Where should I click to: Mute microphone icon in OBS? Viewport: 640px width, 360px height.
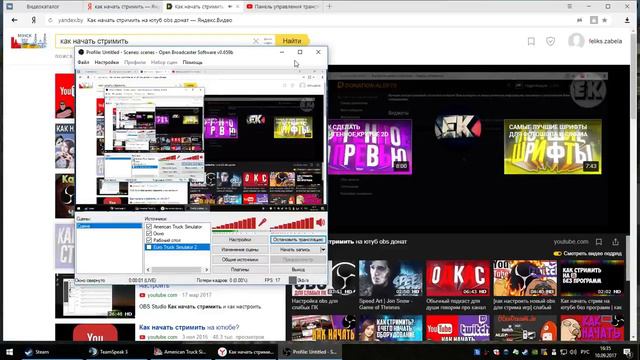click(x=262, y=223)
